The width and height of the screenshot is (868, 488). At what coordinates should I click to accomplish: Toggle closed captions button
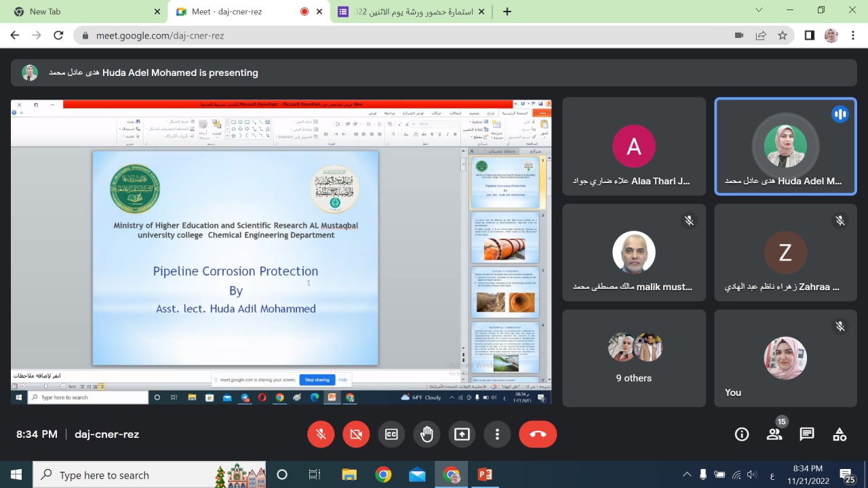coord(391,434)
